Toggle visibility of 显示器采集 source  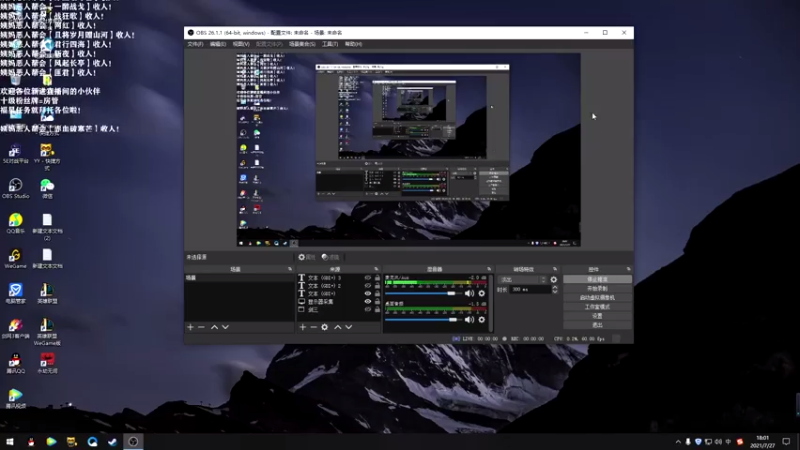tap(367, 302)
